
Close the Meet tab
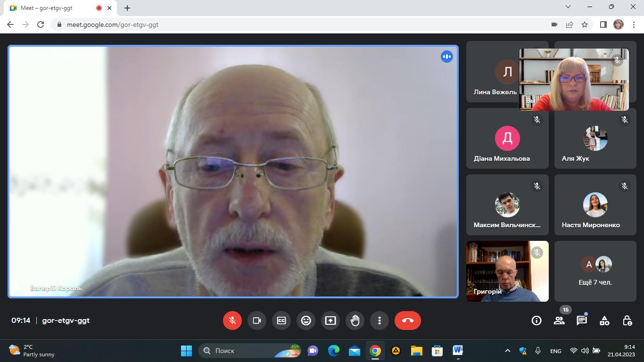click(x=110, y=8)
